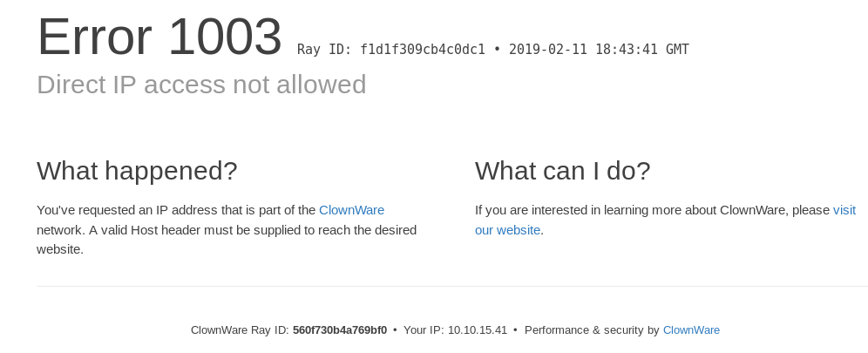Select the footer Ray ID 560f730b4a769bf0

[x=340, y=330]
